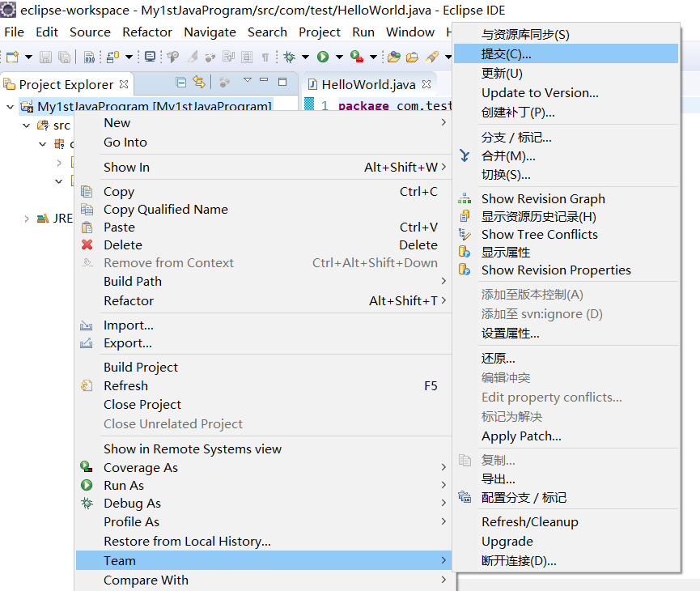Open the Show In submenu

coord(263,167)
